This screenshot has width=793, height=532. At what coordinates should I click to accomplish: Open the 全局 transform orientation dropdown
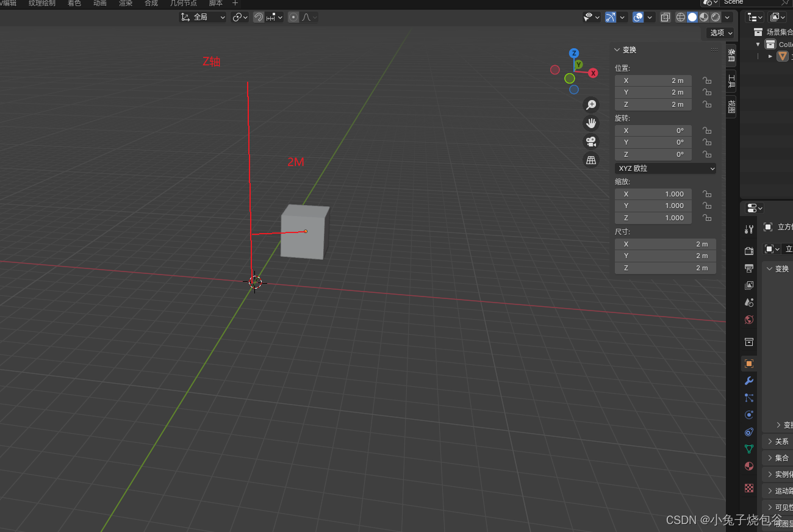click(203, 17)
